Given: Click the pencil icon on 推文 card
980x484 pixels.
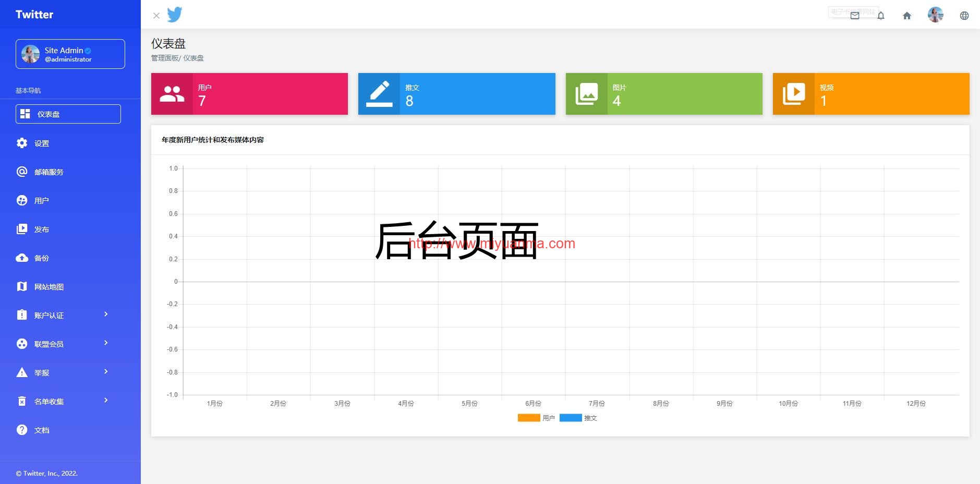Looking at the screenshot, I should (379, 94).
